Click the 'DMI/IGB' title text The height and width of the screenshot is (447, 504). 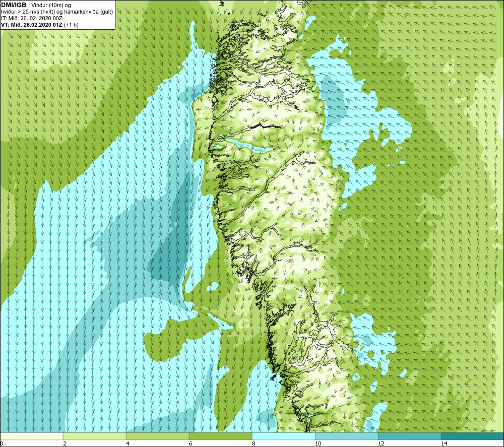pos(14,5)
